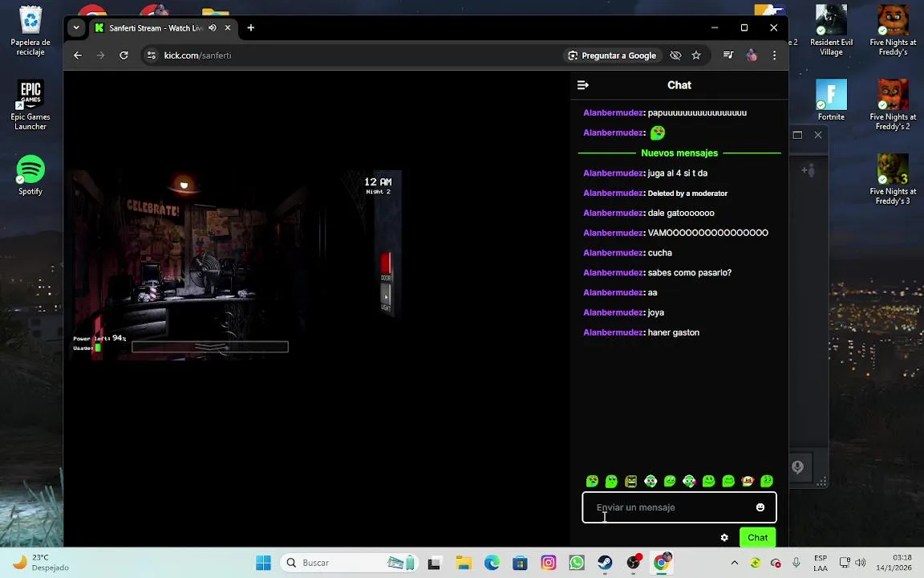
Task: Switch to Steam in the taskbar
Action: 605,563
